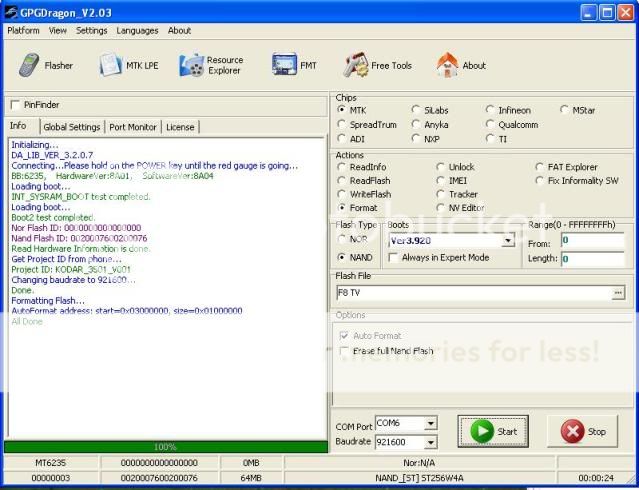Open the Languages menu

[x=137, y=31]
